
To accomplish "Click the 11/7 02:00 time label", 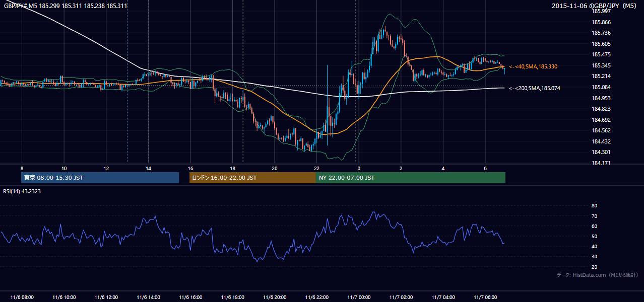I will pyautogui.click(x=401, y=297).
